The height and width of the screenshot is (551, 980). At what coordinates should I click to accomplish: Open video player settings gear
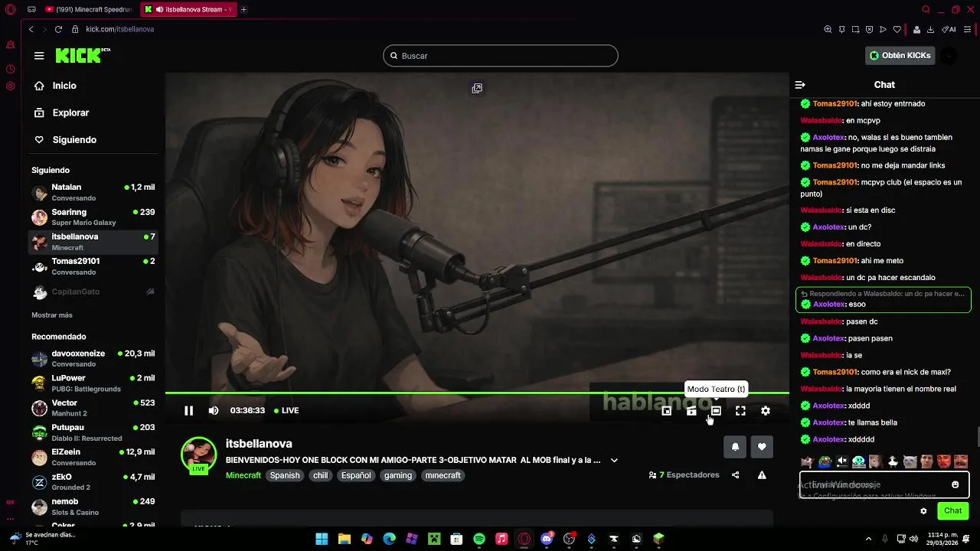(766, 411)
